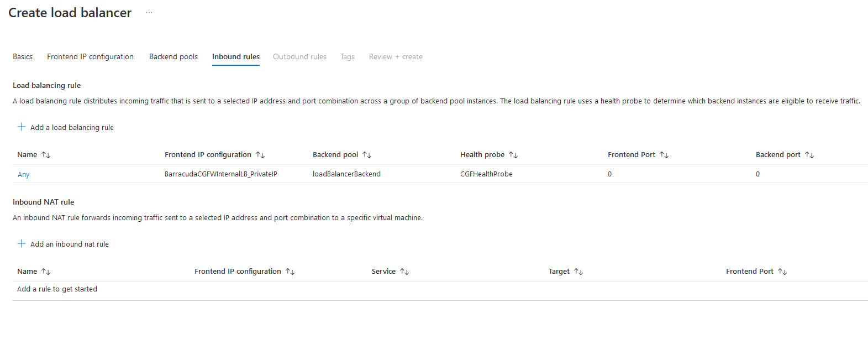Viewport: 868px width, 344px height.
Task: Click Add a load balancing rule text
Action: [72, 127]
